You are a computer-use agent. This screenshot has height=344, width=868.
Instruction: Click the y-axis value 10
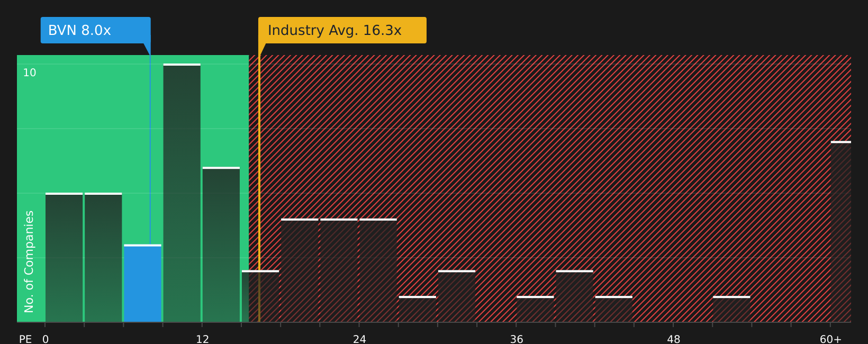click(x=30, y=73)
